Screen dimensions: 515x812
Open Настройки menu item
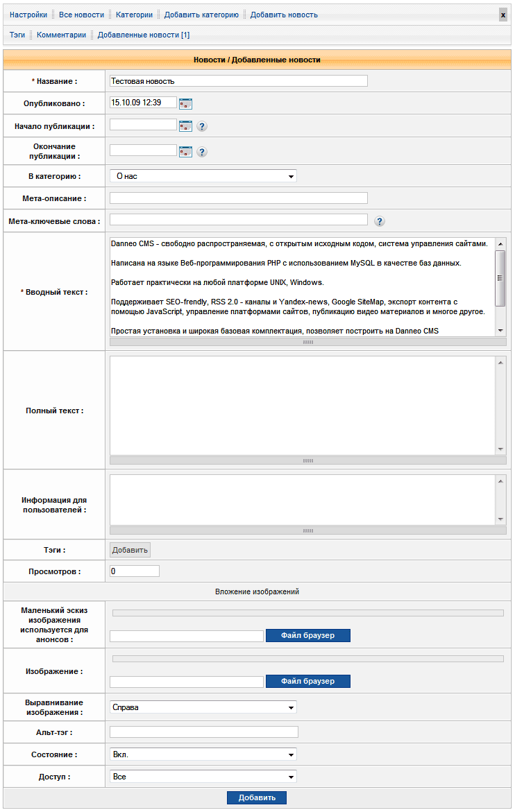click(28, 15)
